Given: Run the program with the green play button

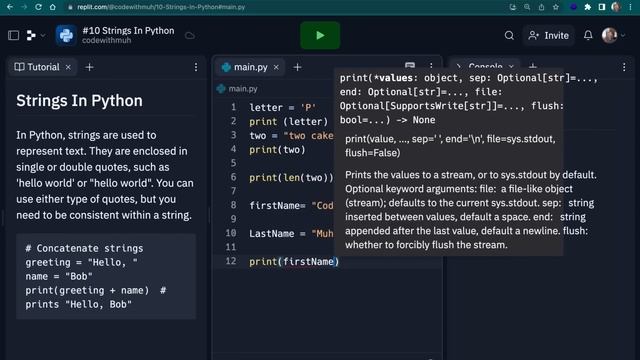Looking at the screenshot, I should [320, 36].
